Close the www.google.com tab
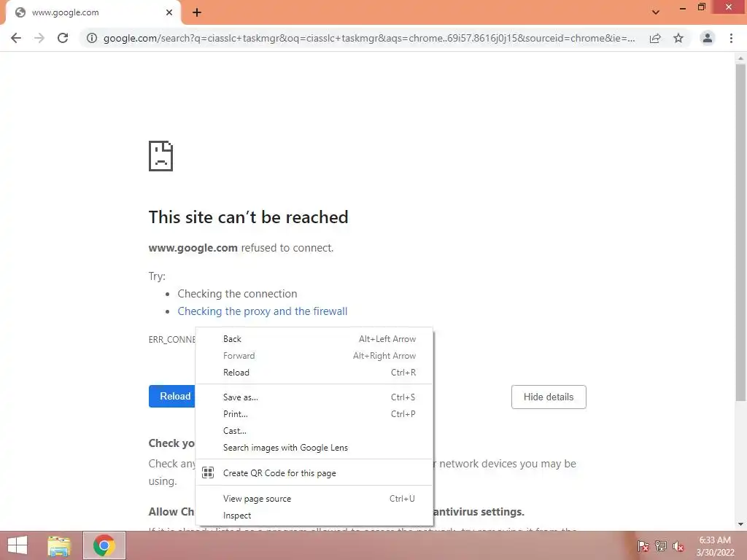 coord(169,12)
